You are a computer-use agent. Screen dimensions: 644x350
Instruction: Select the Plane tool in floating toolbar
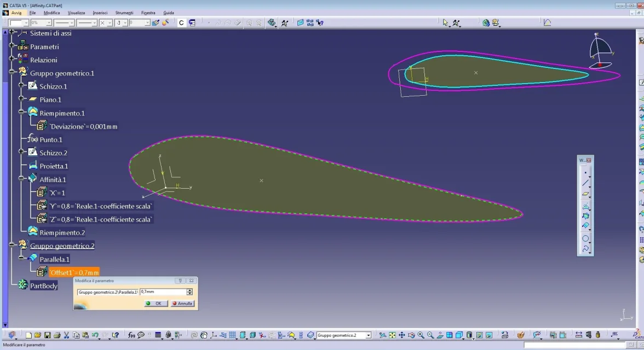[x=586, y=194]
